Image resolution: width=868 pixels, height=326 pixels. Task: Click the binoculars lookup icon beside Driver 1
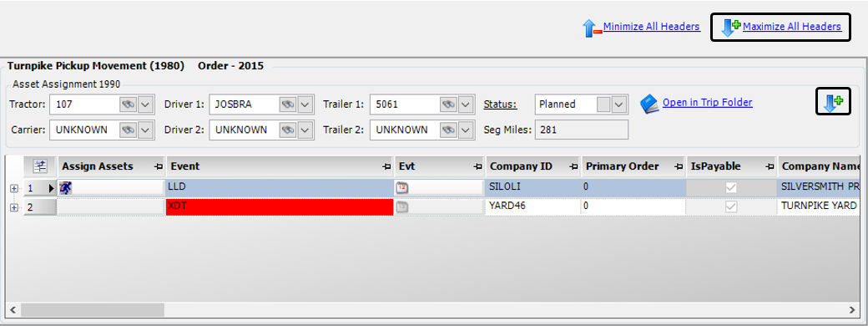coord(287,104)
